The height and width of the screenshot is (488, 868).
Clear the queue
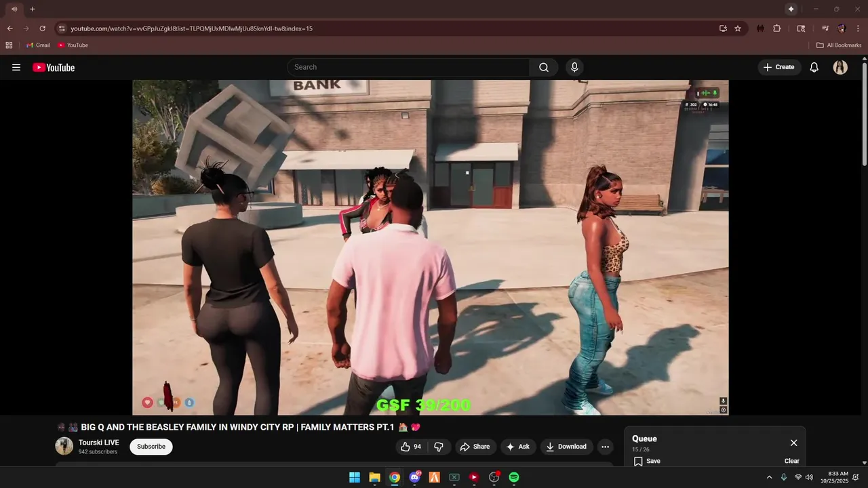click(792, 461)
